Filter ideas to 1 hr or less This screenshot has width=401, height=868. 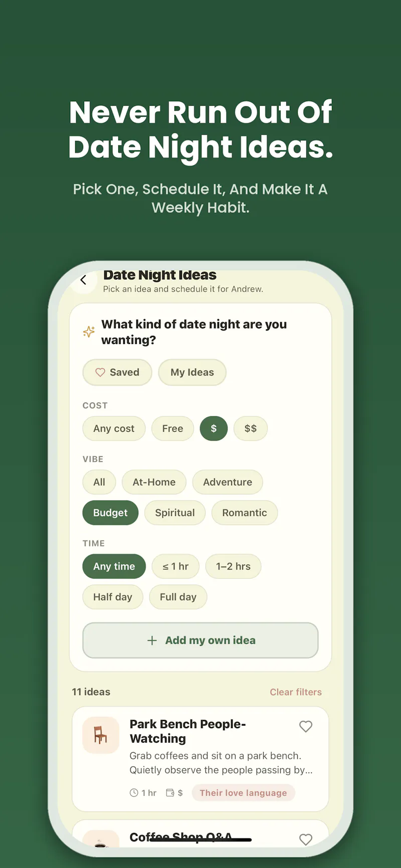pyautogui.click(x=175, y=567)
